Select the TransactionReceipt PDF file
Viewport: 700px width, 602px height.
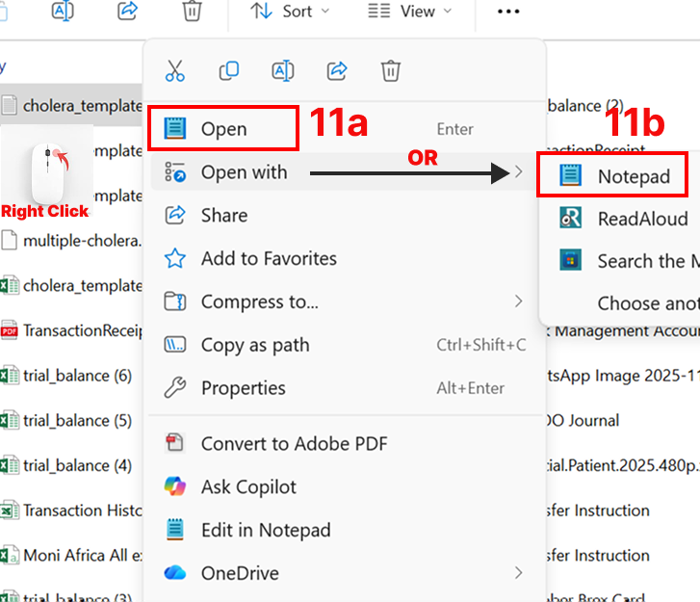click(x=71, y=330)
